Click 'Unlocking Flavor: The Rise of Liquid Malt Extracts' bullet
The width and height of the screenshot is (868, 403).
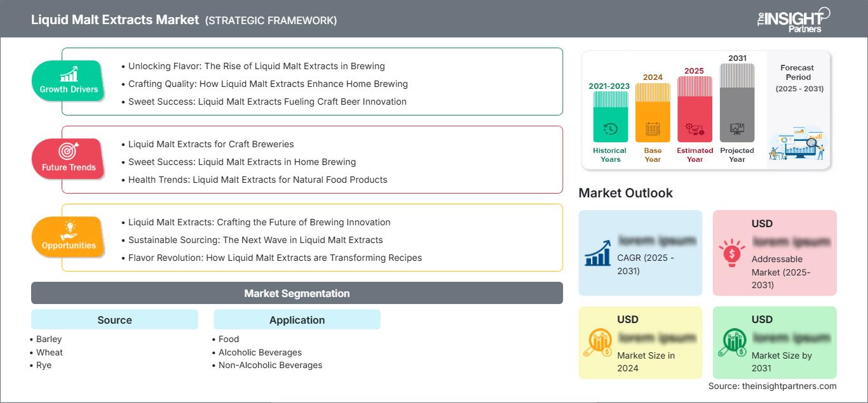coord(257,66)
